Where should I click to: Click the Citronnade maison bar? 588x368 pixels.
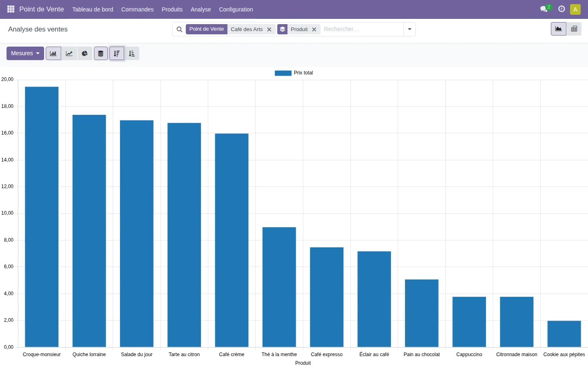(517, 322)
